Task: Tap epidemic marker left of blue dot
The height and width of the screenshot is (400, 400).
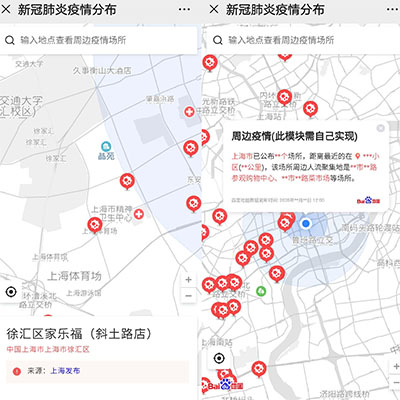Action: 285,223
